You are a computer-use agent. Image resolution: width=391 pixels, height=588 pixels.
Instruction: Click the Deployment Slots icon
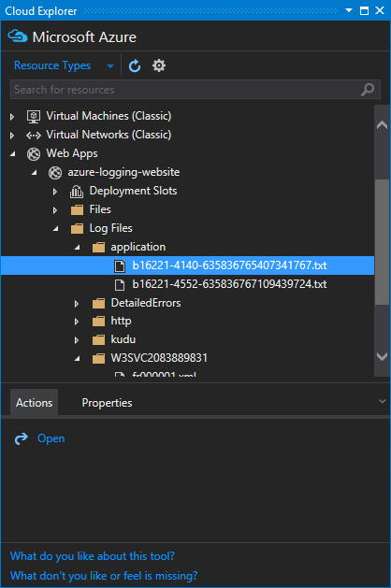[x=77, y=192]
